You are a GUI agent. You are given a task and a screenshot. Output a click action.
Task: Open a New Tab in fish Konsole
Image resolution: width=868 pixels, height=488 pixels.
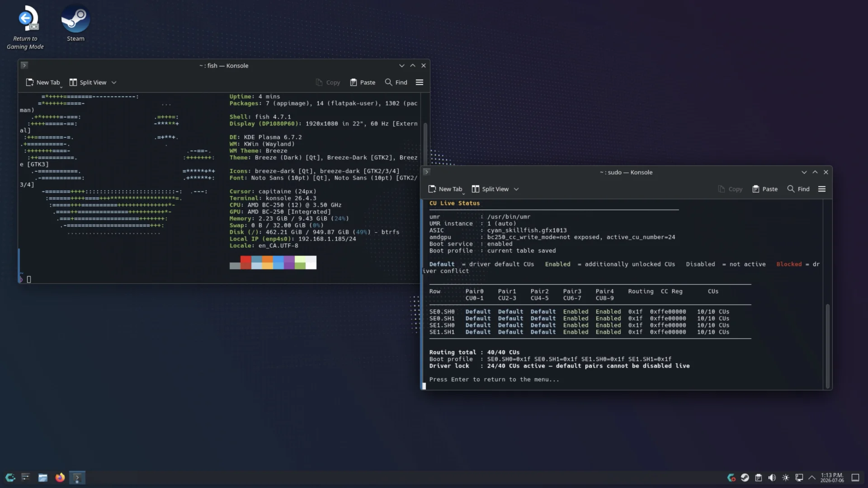43,82
